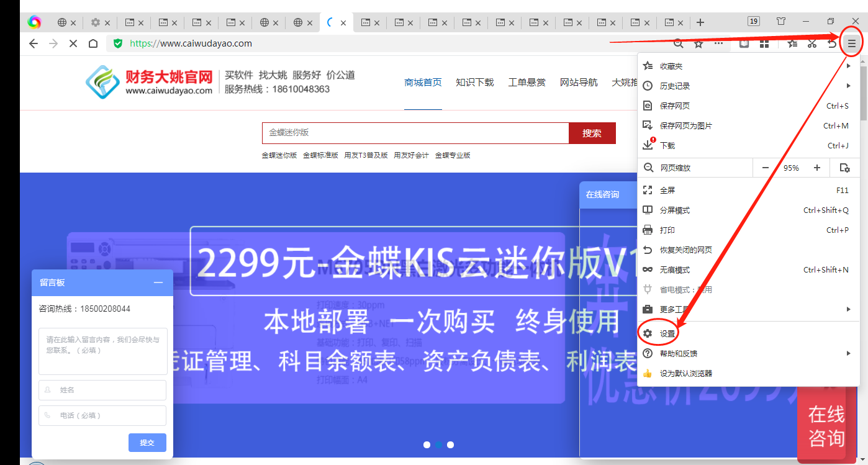Click the green security shield icon

point(118,43)
